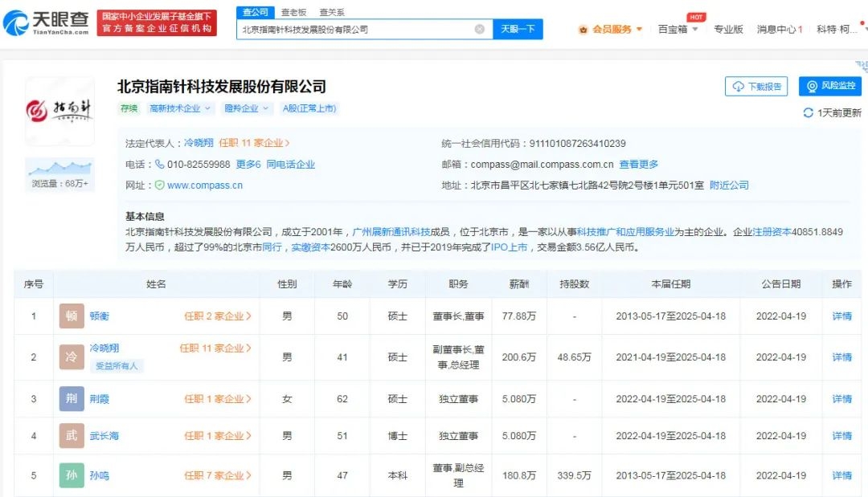Click the 薪酬 column header
The image size is (868, 497).
(518, 284)
